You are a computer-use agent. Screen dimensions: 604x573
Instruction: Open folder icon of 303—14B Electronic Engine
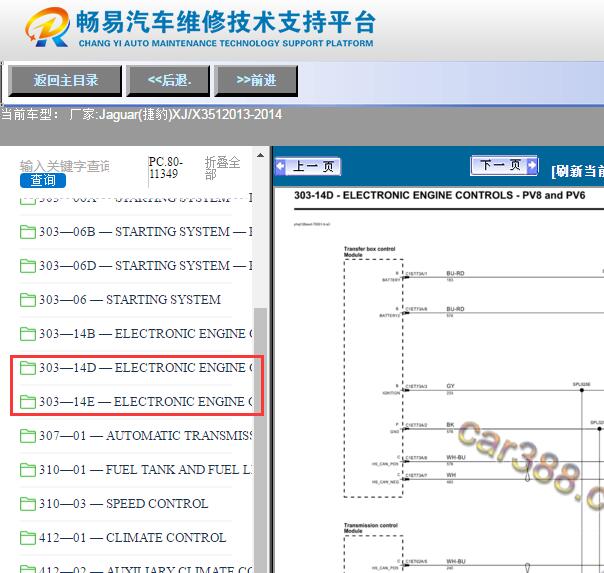point(27,333)
